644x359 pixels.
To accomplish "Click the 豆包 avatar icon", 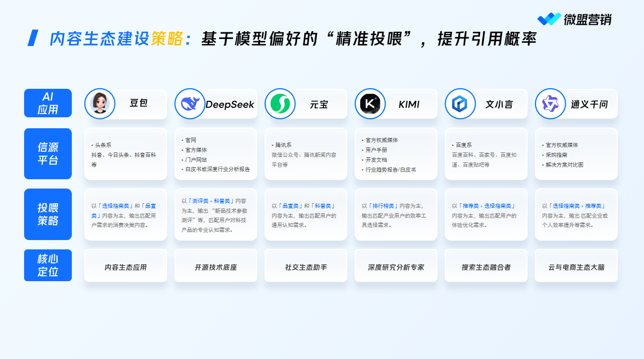I will point(100,104).
